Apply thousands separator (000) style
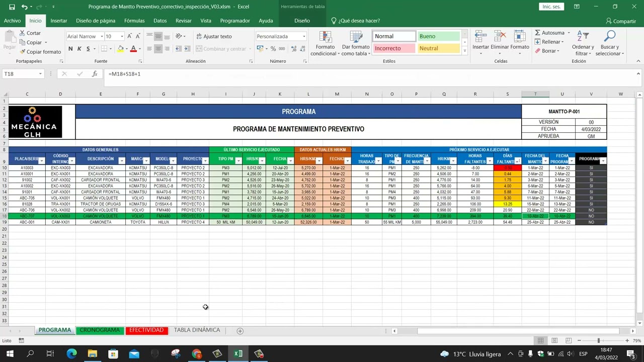644x362 pixels. click(282, 49)
